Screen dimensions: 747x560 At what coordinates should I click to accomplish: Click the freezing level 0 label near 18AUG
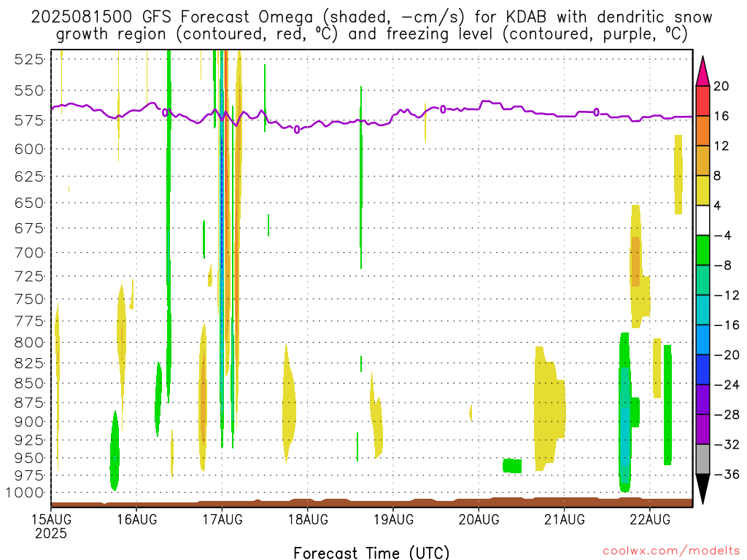(x=297, y=130)
